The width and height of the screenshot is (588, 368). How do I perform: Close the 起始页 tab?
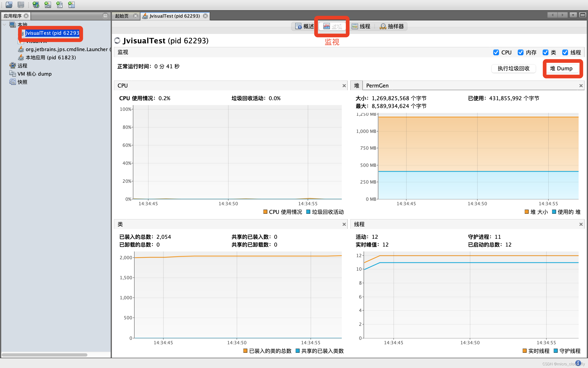(136, 16)
